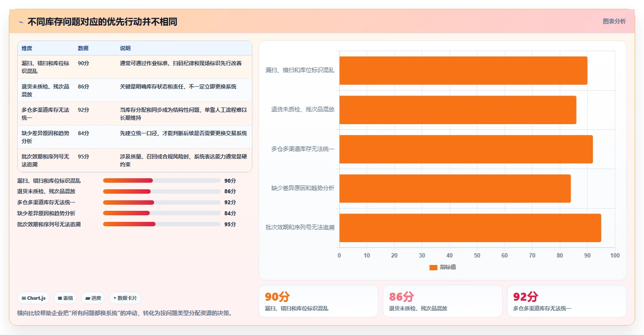This screenshot has width=644, height=335.
Task: Click table dimension cell 漏扫、错扫和库位标识混乱
Action: coord(46,67)
